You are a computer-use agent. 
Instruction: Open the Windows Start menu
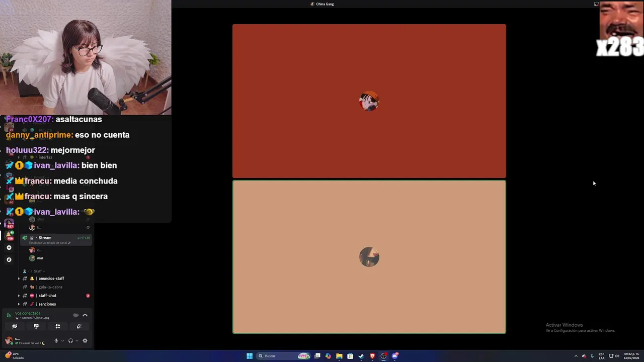click(x=250, y=356)
